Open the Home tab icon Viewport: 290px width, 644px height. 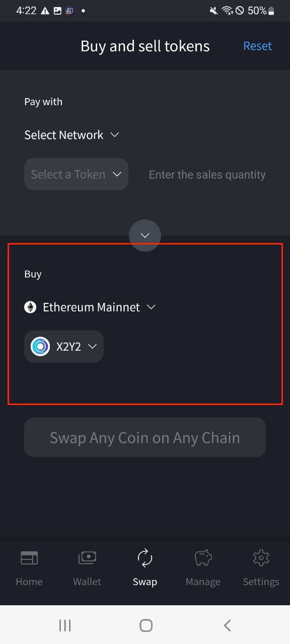(29, 558)
